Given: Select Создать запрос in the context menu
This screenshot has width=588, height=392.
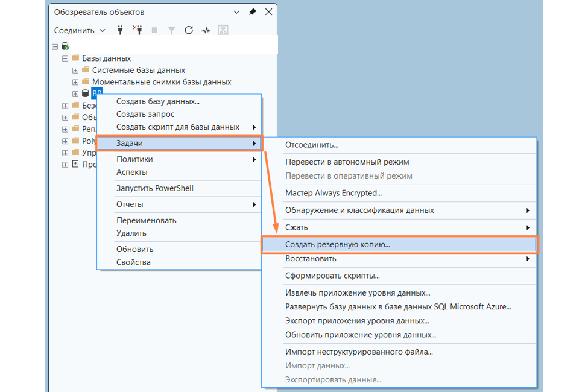Looking at the screenshot, I should click(179, 114).
